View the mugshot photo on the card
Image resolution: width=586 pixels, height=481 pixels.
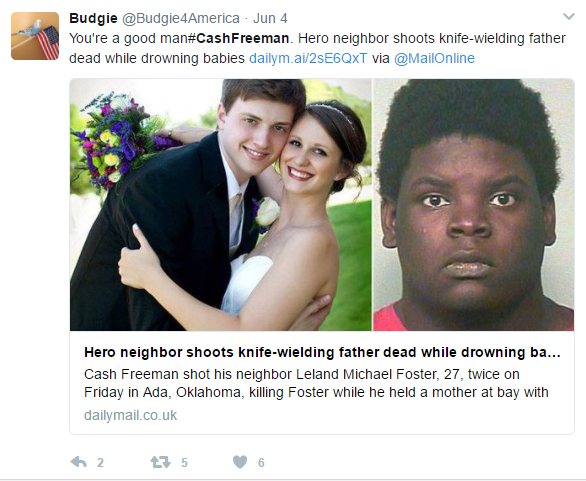[474, 205]
